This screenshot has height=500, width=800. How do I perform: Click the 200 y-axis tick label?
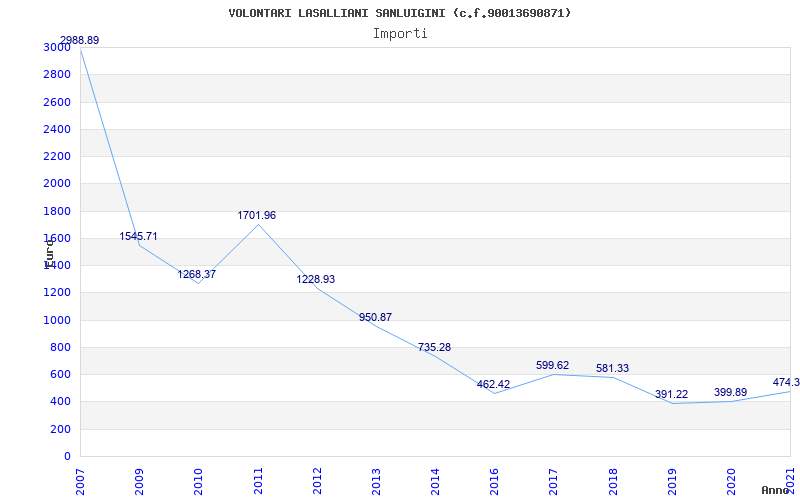click(x=63, y=429)
